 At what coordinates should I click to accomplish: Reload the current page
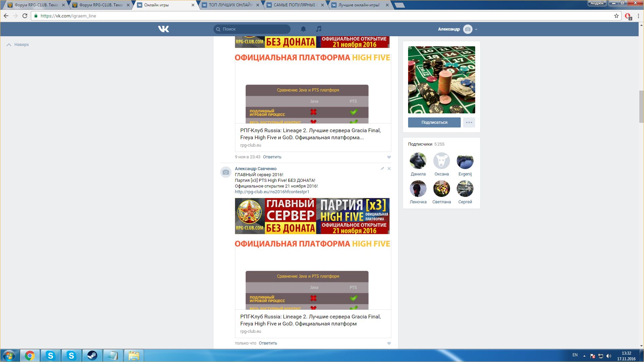(25, 16)
